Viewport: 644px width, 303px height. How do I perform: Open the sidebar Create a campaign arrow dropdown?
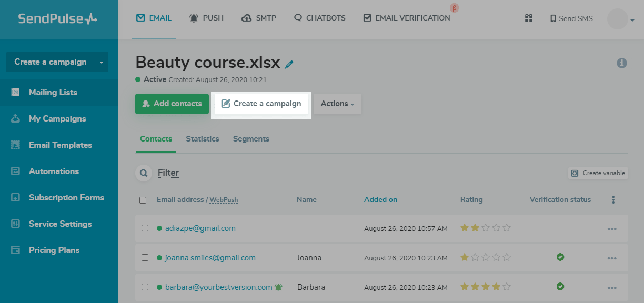click(x=102, y=62)
